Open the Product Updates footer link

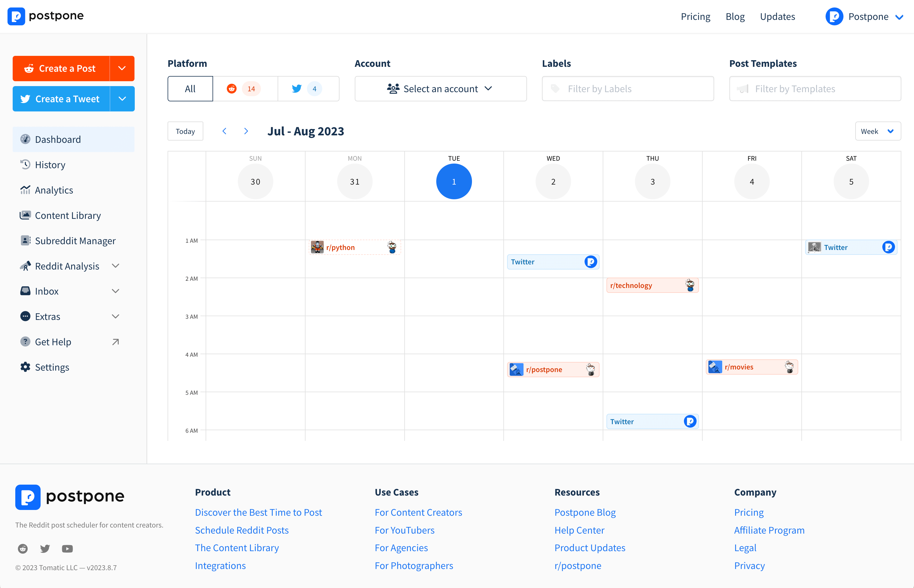[x=589, y=547]
